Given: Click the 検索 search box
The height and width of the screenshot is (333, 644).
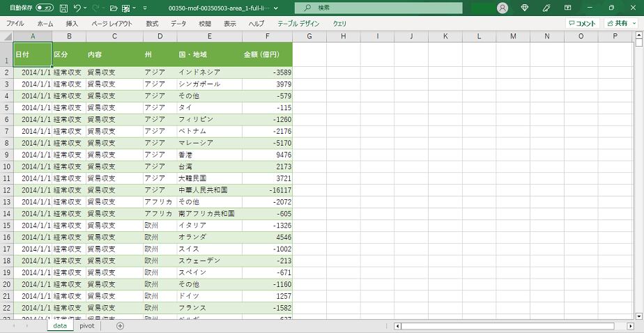Looking at the screenshot, I should point(378,8).
